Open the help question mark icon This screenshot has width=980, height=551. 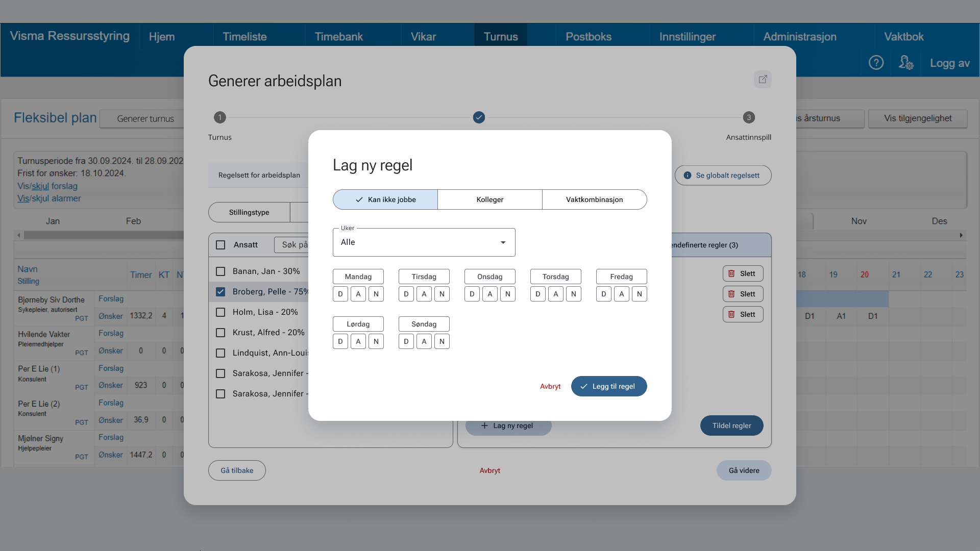coord(876,63)
